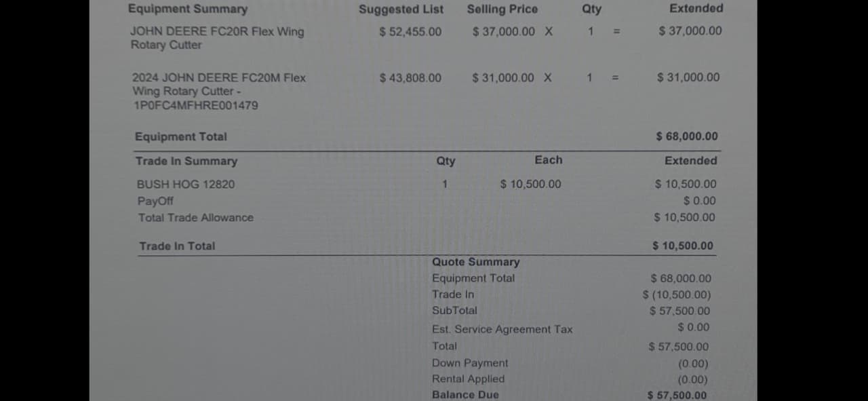The image size is (868, 401).
Task: Click selling price $31,000.00
Action: 503,77
